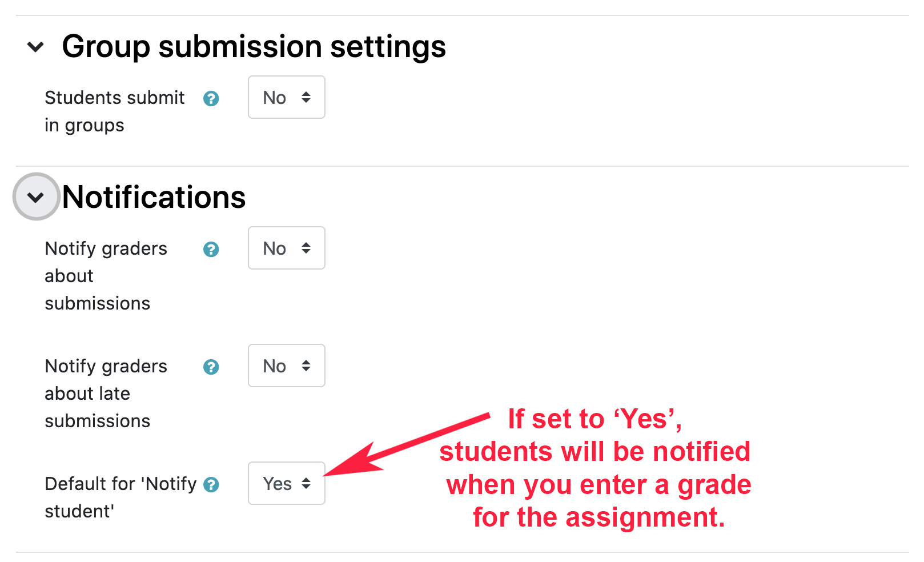Collapse the Group submission settings section chevron
924x562 pixels.
(36, 47)
